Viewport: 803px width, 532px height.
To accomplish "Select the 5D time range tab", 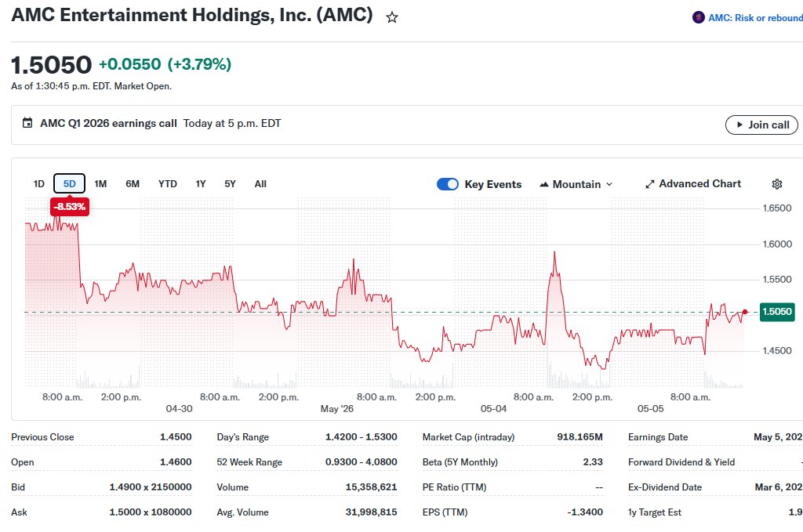I will 69,183.
